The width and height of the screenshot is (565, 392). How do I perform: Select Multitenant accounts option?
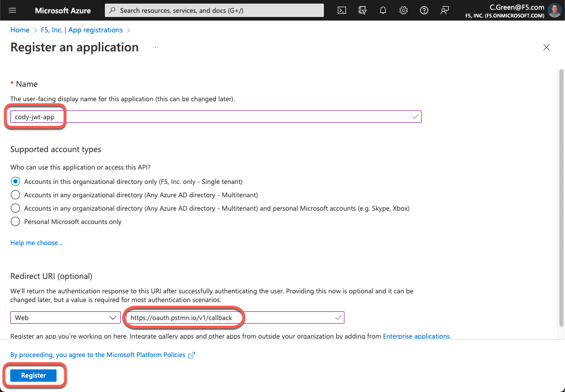point(15,194)
